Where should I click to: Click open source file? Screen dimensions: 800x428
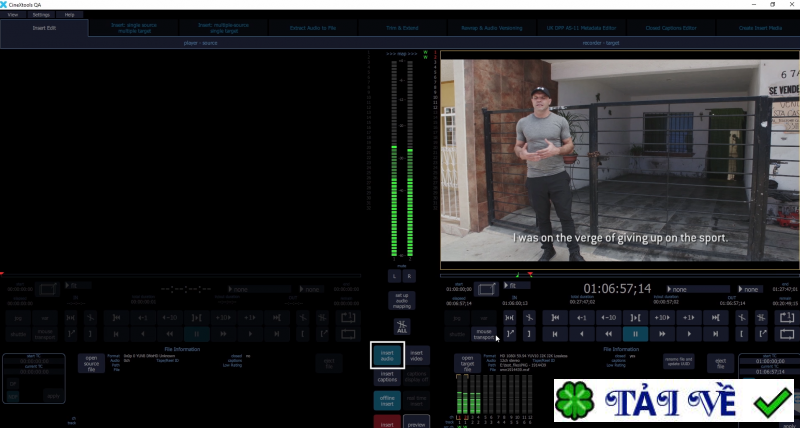click(x=91, y=363)
